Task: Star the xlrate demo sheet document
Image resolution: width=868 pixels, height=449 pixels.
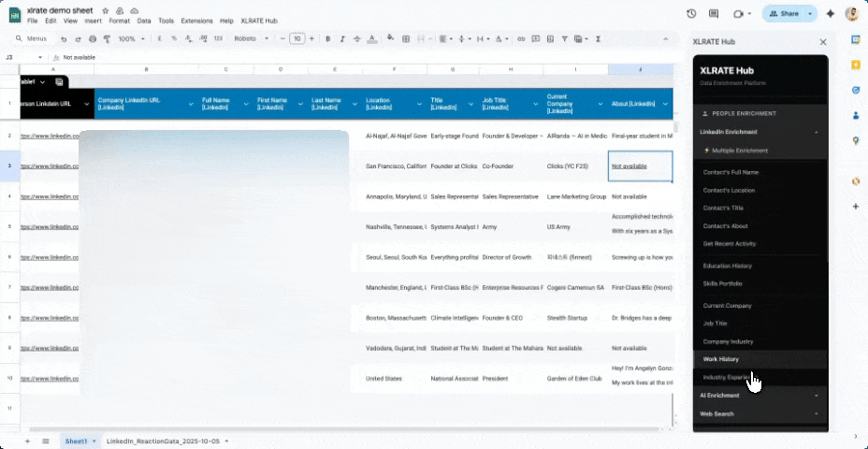Action: pyautogui.click(x=105, y=11)
